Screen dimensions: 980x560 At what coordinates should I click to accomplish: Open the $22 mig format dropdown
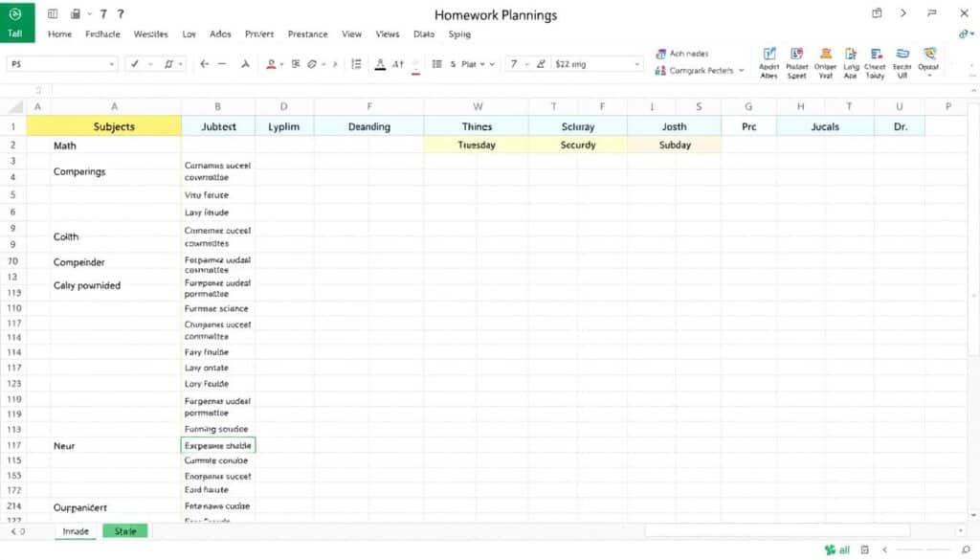[636, 64]
